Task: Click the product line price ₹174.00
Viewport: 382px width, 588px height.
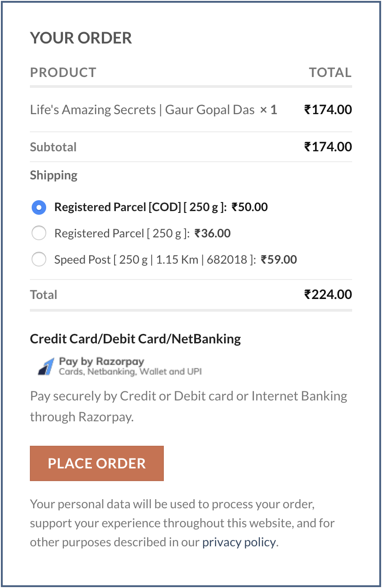Action: pos(328,110)
